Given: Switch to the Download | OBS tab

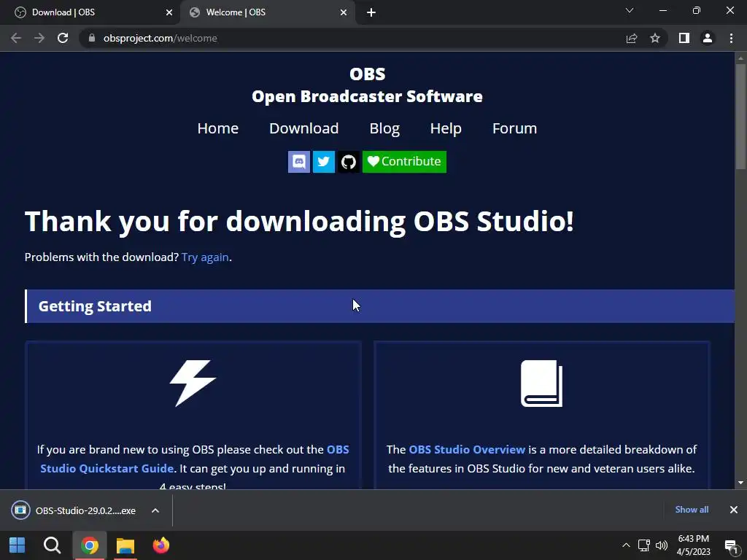Looking at the screenshot, I should (90, 12).
